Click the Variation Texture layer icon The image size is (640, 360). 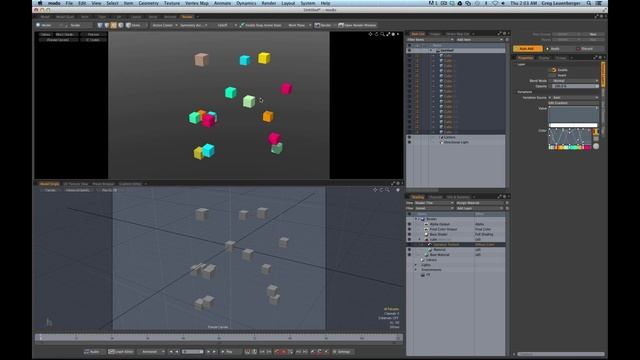click(429, 244)
